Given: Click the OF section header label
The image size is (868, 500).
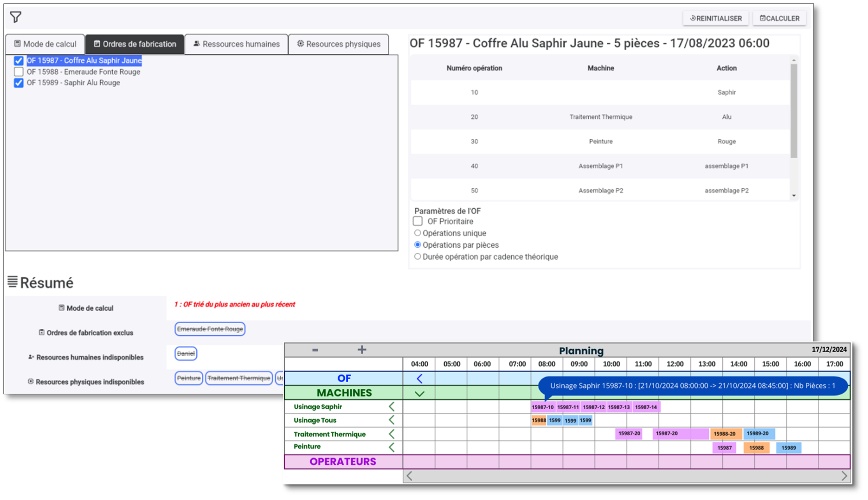Looking at the screenshot, I should (x=344, y=378).
